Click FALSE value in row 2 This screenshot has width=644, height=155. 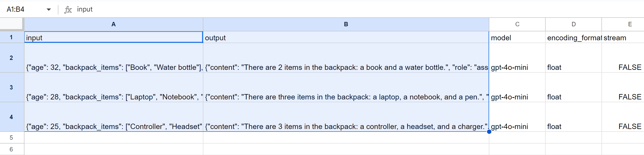click(629, 67)
